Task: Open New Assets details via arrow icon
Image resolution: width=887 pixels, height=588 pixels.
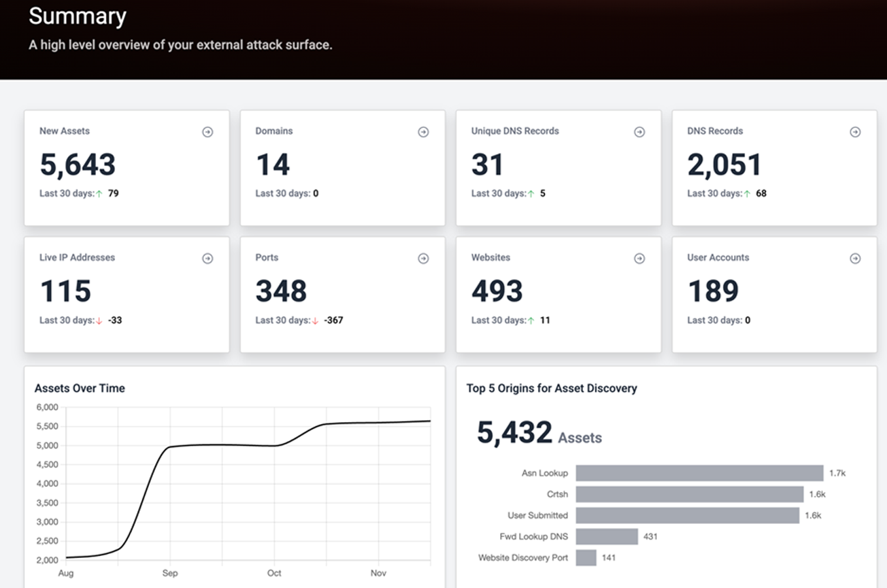Action: (x=207, y=131)
